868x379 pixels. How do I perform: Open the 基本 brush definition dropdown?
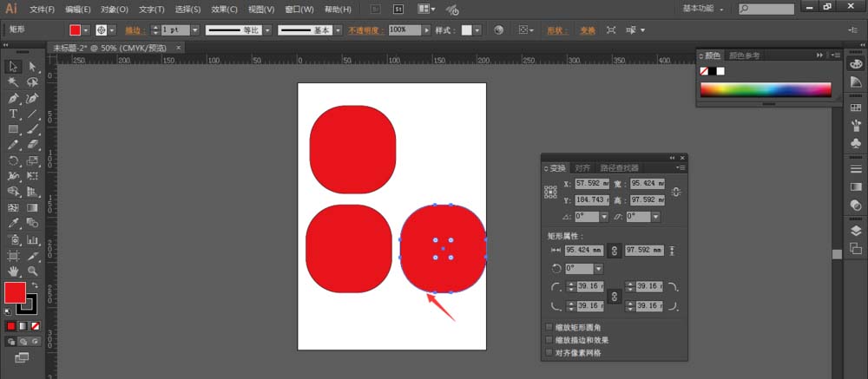point(338,29)
